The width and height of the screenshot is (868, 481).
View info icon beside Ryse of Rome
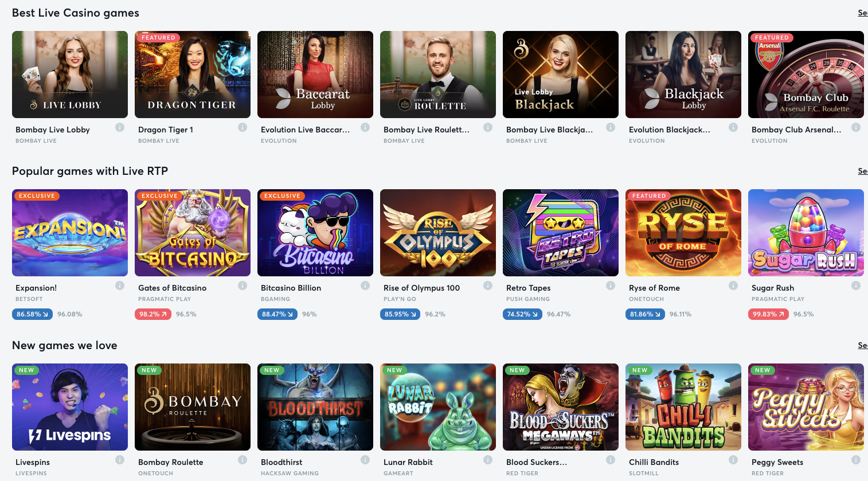(733, 286)
